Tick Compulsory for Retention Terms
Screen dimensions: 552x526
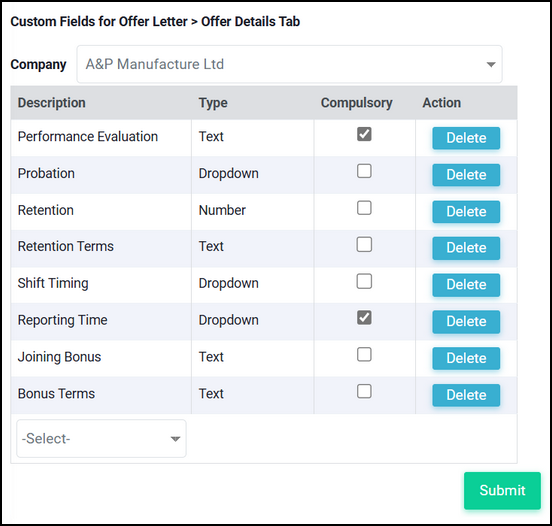364,244
